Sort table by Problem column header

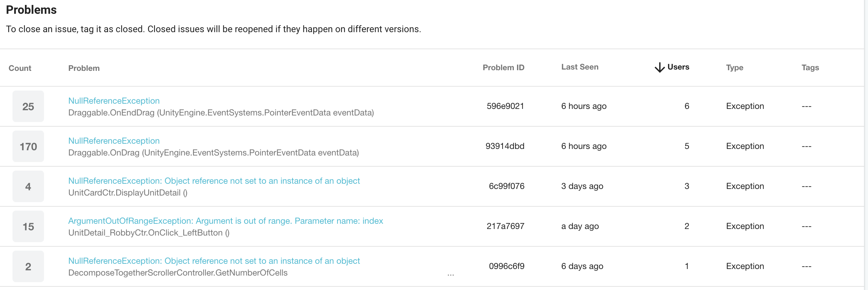pos(84,68)
